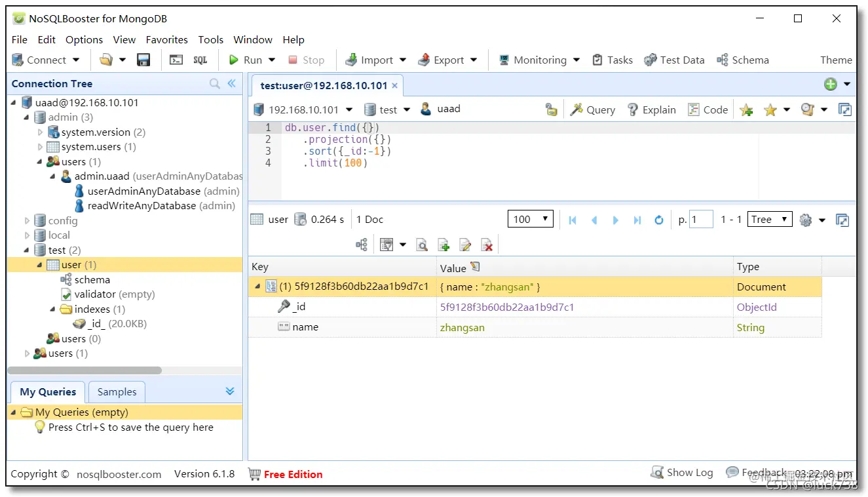The image size is (868, 497).
Task: Click the yellow favorites star icon
Action: coord(770,109)
